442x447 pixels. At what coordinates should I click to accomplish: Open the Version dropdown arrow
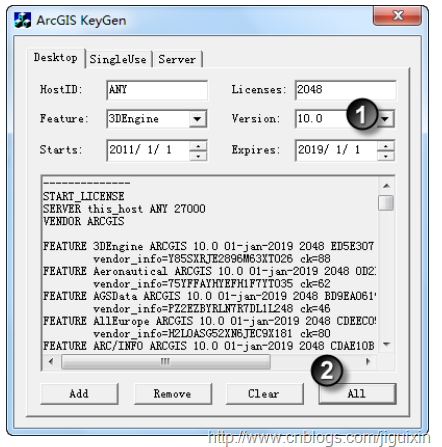click(386, 119)
